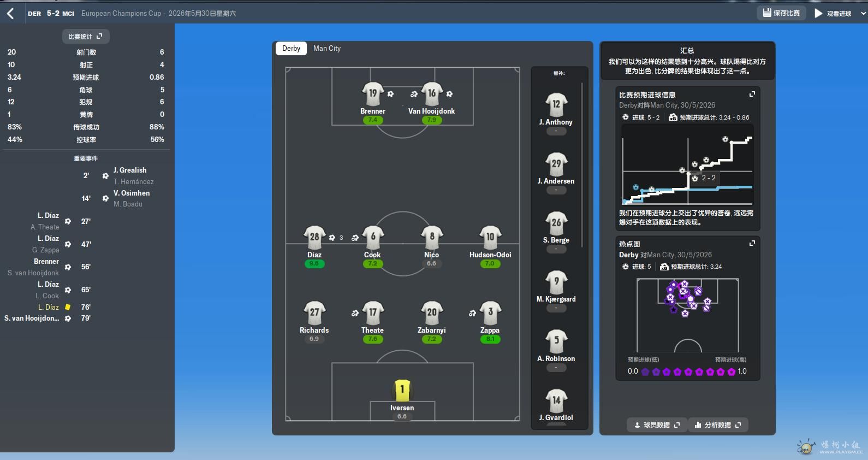Image resolution: width=868 pixels, height=460 pixels.
Task: Select Brenner's number 19 shirt
Action: pos(373,93)
